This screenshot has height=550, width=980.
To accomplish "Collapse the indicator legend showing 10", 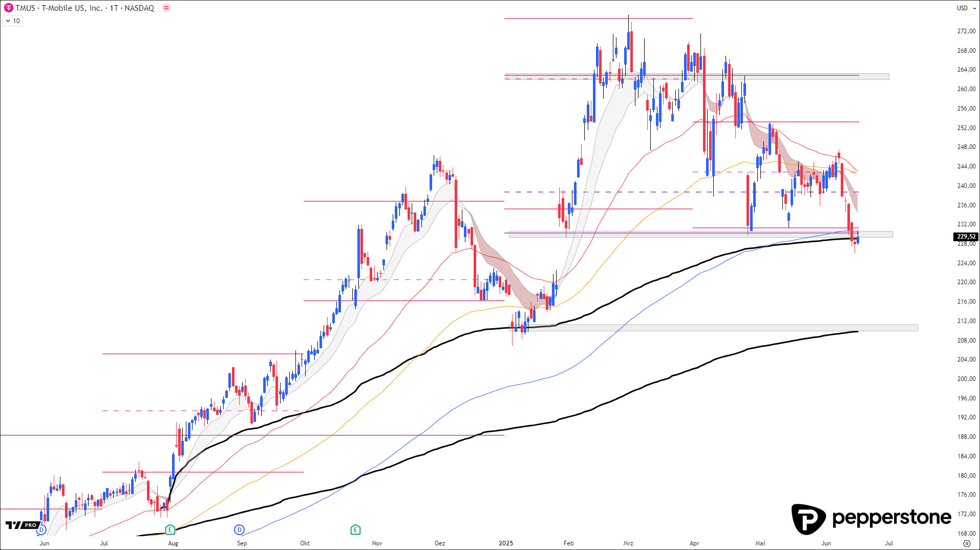I will (x=13, y=21).
